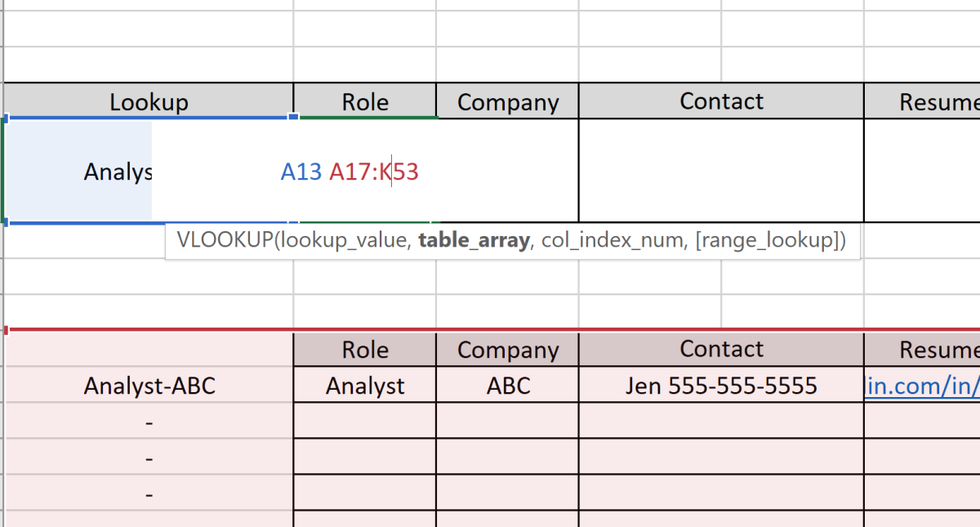Select the ABC company cell

click(x=507, y=386)
